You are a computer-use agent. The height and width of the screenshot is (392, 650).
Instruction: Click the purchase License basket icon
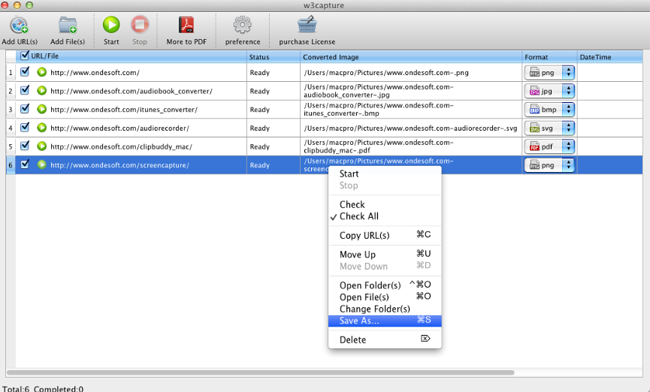(307, 25)
